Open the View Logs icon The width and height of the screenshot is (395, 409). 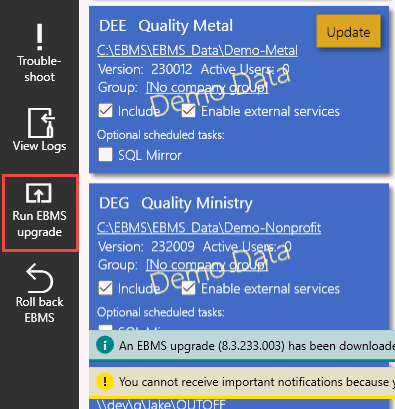(41, 122)
